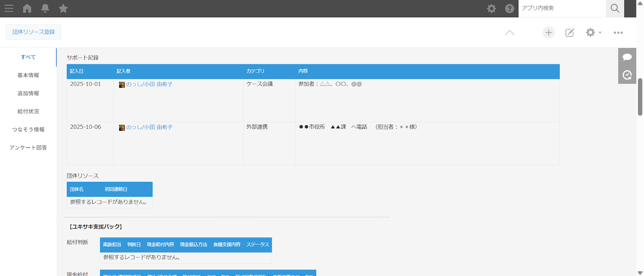
Task: Switch to the 給付状況 tab
Action: [28, 111]
